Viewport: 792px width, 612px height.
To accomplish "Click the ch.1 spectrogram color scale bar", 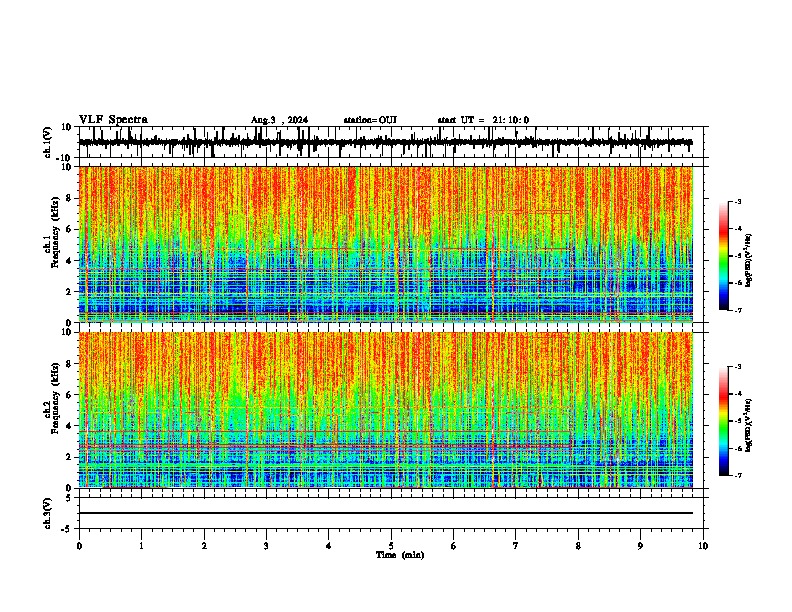I will [724, 256].
